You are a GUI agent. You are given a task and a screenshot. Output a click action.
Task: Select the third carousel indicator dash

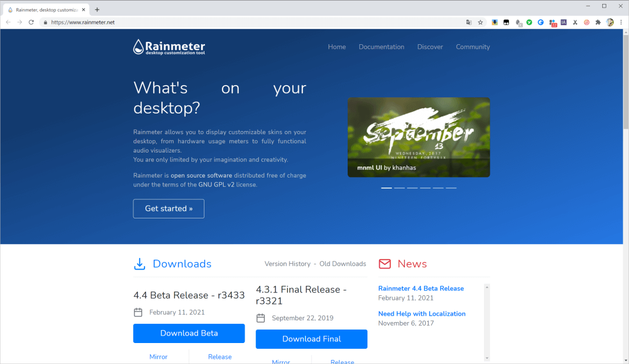412,188
